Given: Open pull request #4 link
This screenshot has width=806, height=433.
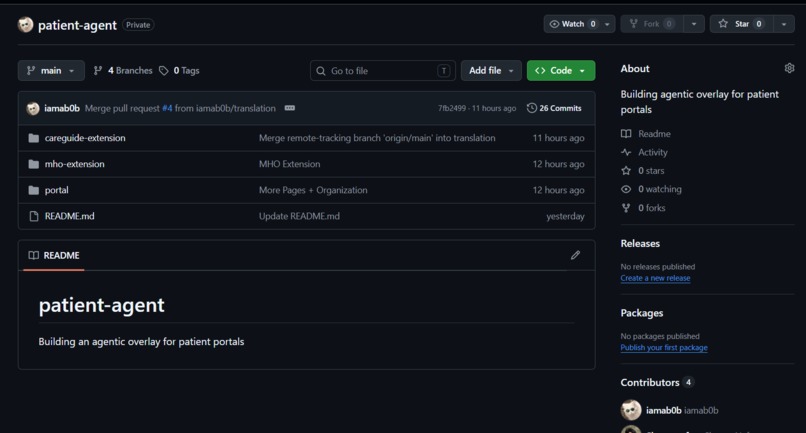Looking at the screenshot, I should tap(167, 108).
